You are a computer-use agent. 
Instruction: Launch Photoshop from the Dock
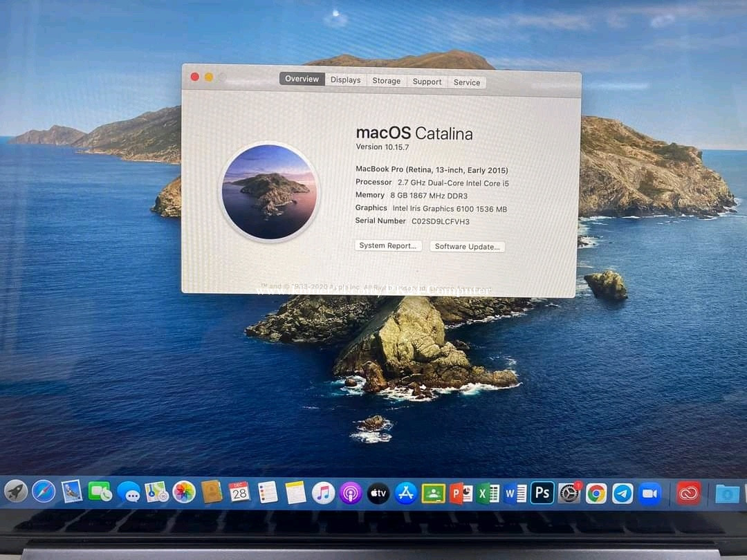pyautogui.click(x=542, y=493)
